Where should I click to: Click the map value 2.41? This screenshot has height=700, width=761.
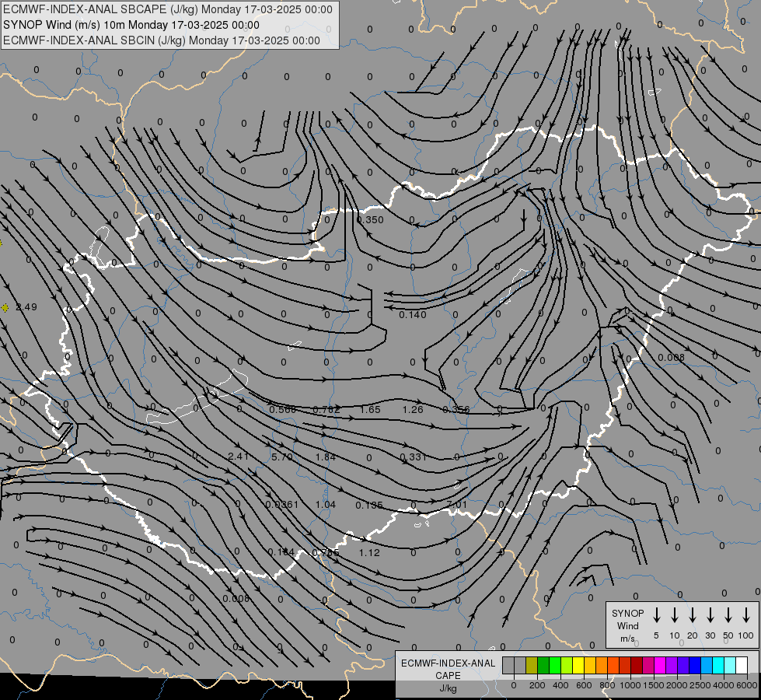[239, 456]
